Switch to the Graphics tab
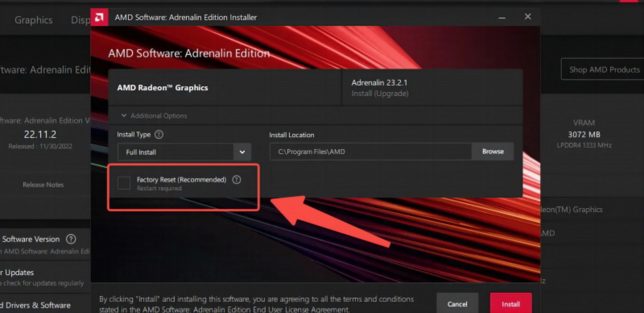The height and width of the screenshot is (313, 644). (x=33, y=20)
